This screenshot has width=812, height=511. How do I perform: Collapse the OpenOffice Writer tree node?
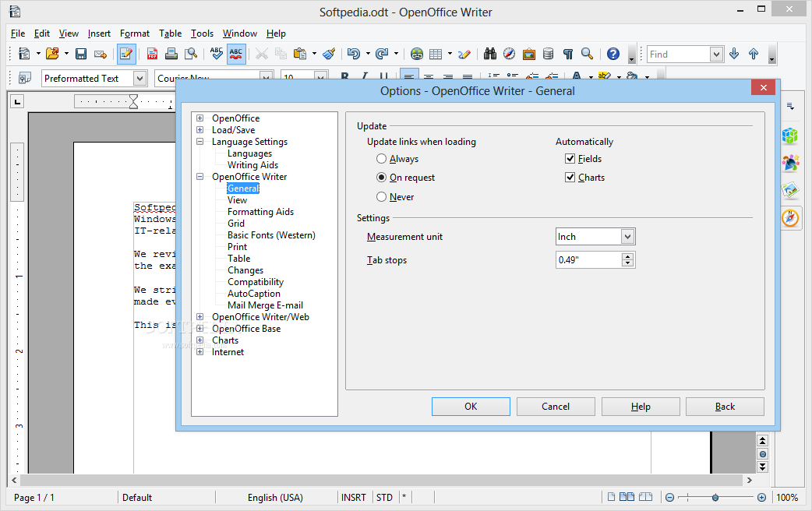tap(200, 177)
